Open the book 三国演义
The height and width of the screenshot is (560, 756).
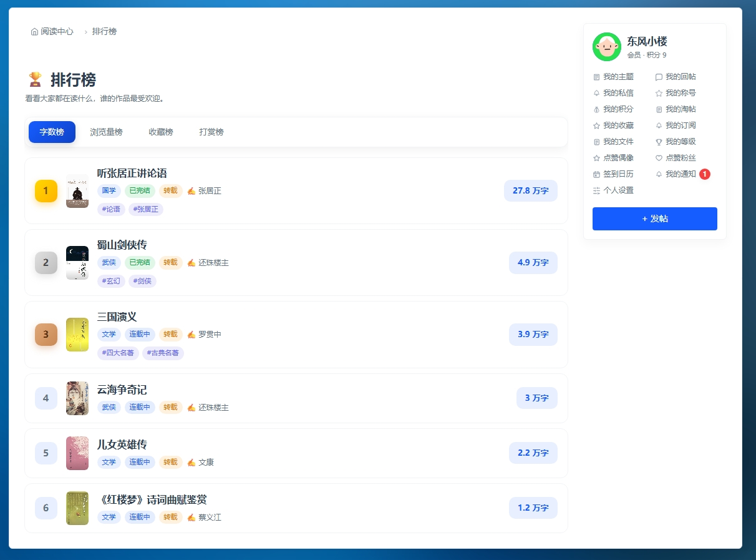[x=117, y=317]
